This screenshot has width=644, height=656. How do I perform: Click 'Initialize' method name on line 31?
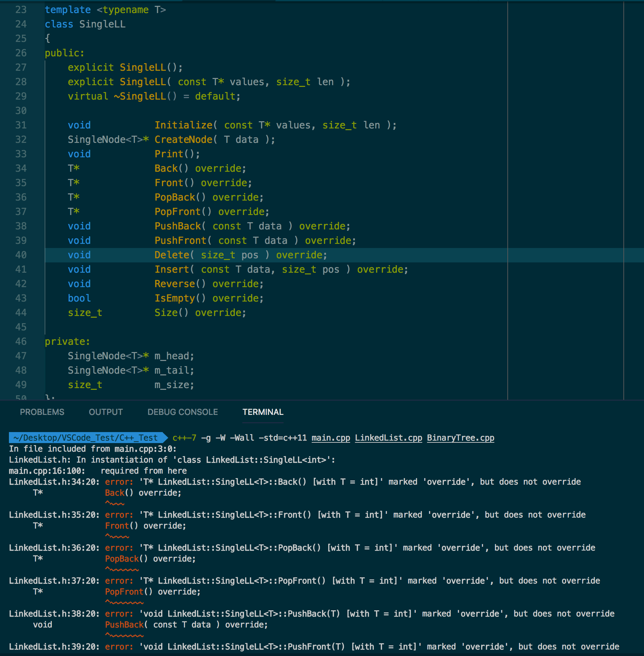184,125
